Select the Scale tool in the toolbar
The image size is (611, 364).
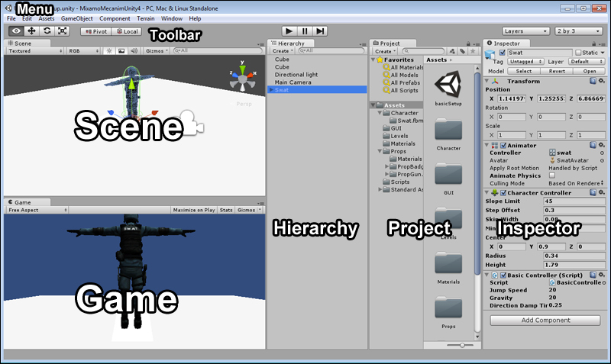point(62,31)
